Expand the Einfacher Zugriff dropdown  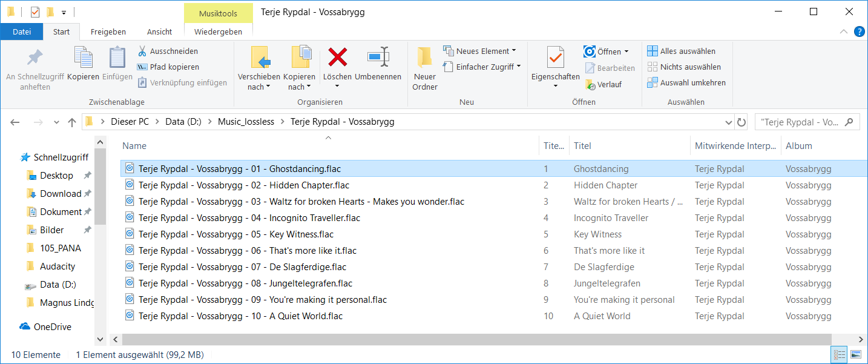519,67
